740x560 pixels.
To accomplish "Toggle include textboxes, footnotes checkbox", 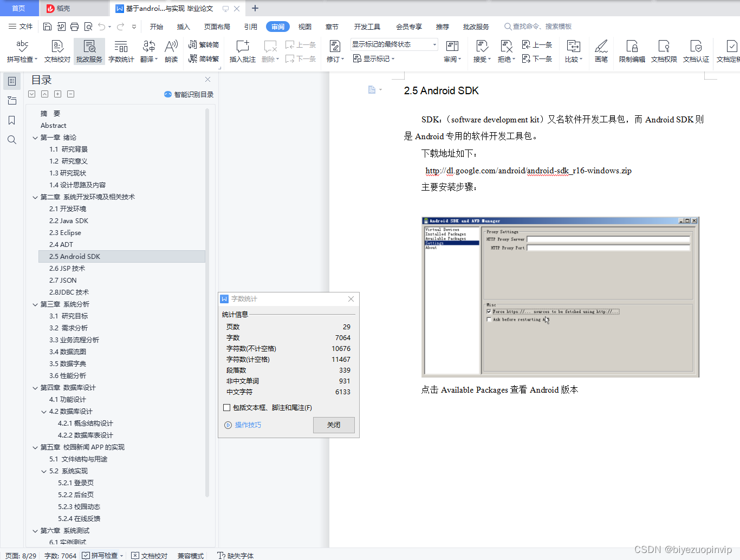I will point(227,407).
